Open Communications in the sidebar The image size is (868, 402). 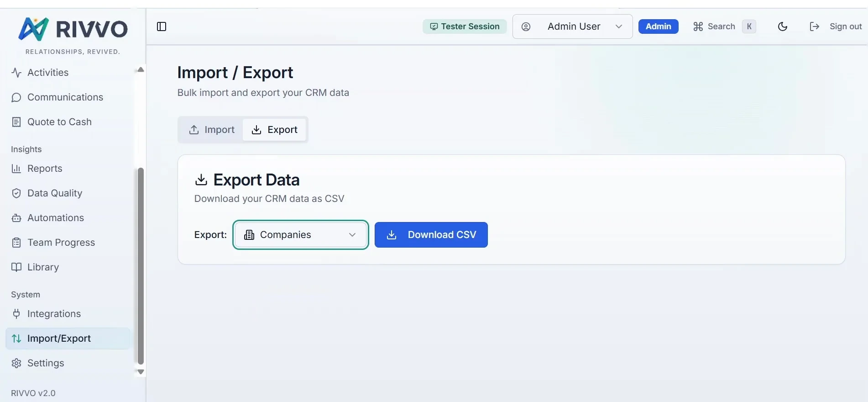[x=68, y=97]
